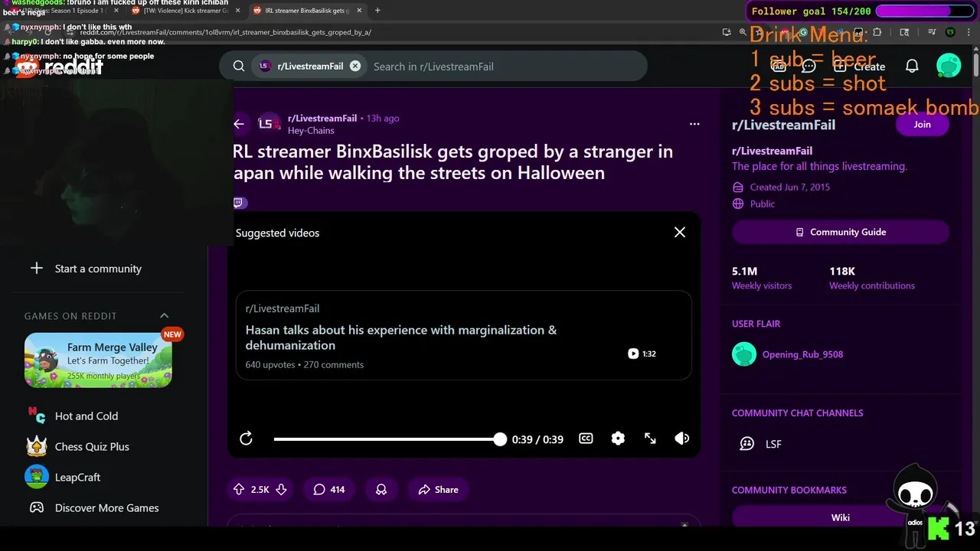Click the install app icon in address bar
The image size is (980, 551).
pyautogui.click(x=727, y=32)
